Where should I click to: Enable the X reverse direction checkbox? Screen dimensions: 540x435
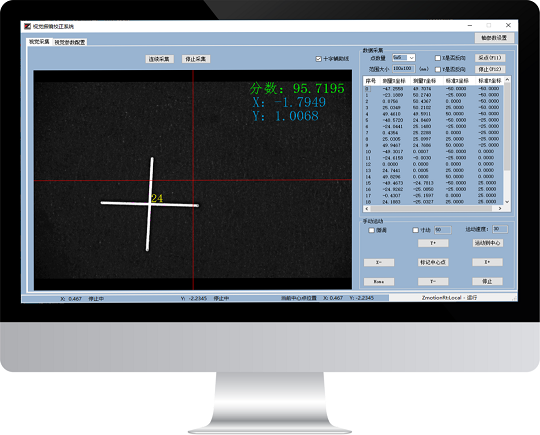click(x=438, y=58)
